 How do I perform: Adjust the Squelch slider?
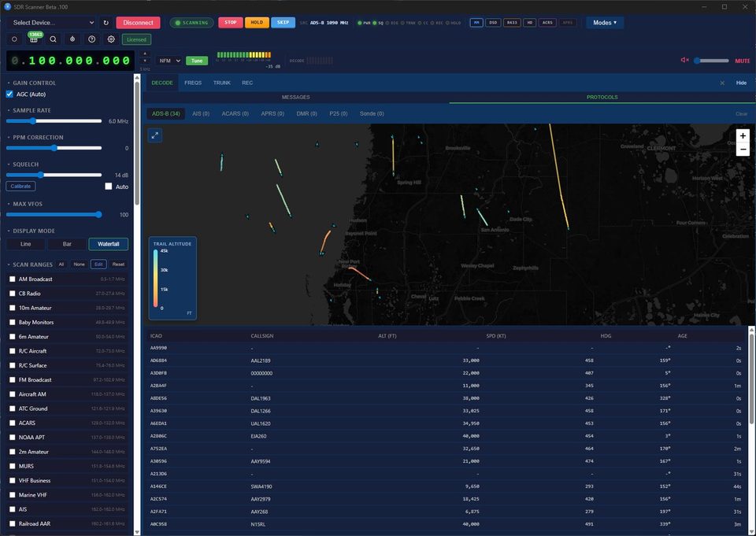click(x=54, y=175)
